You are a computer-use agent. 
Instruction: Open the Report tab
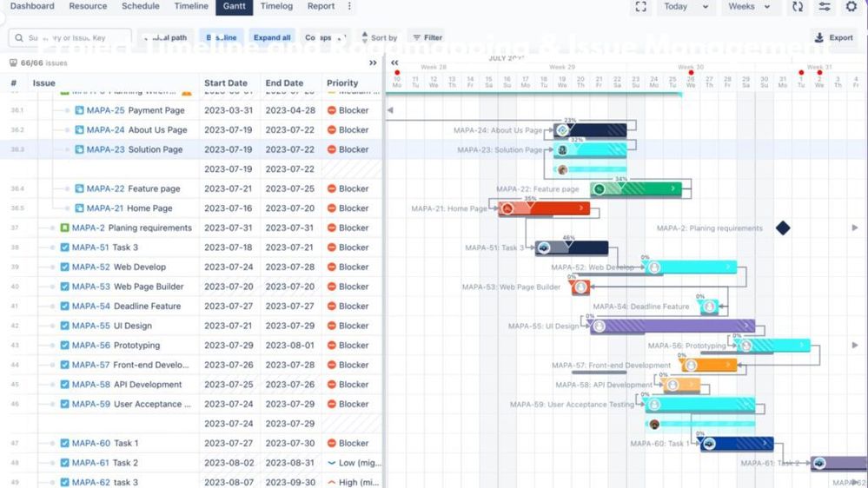tap(321, 6)
